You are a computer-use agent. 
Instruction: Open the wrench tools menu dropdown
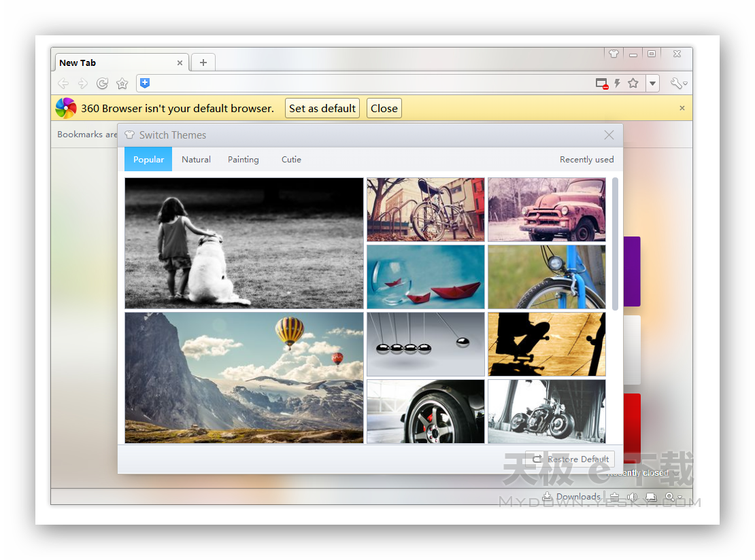[x=677, y=84]
